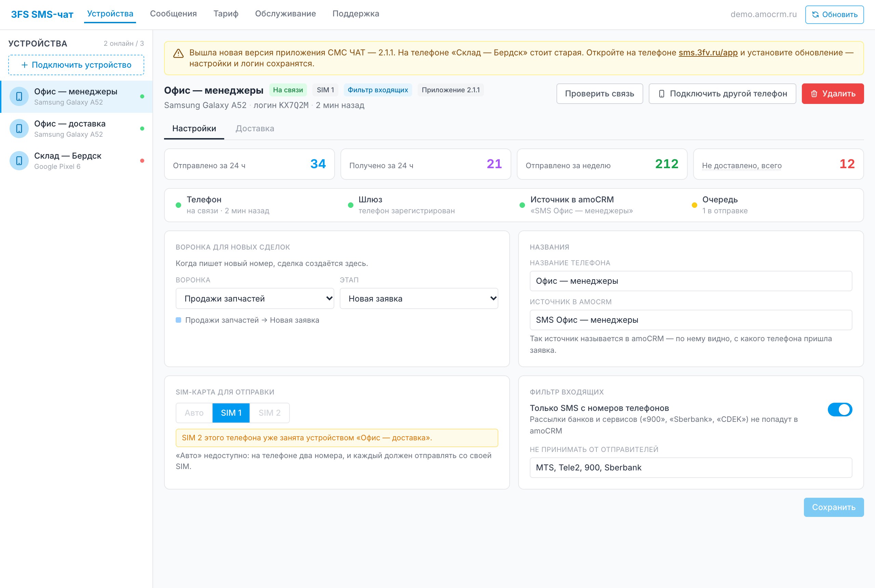Select the Авто SIM option
The width and height of the screenshot is (875, 588).
click(194, 413)
